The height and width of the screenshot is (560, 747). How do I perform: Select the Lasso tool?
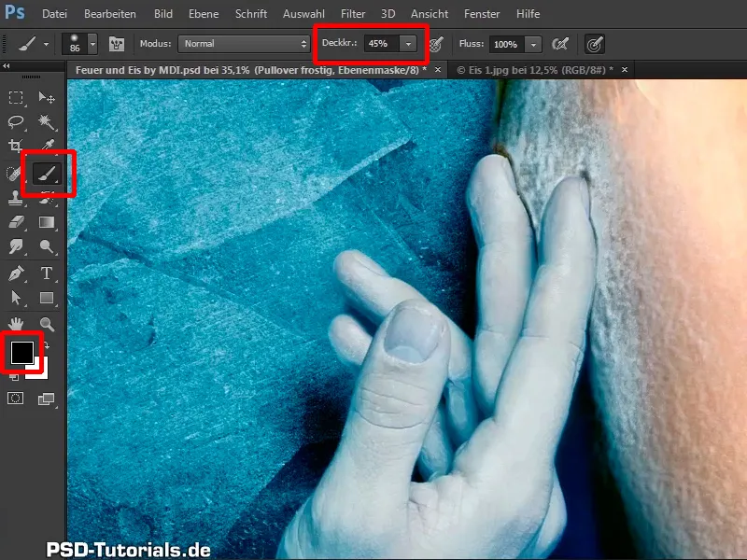point(16,122)
